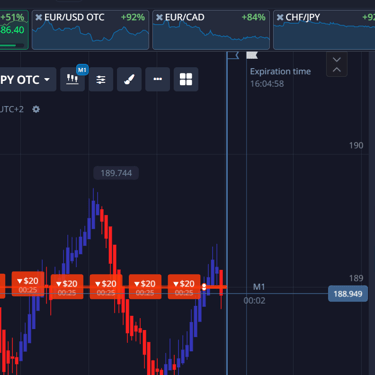
Task: Select the asset tab showing +51%
Action: (14, 30)
